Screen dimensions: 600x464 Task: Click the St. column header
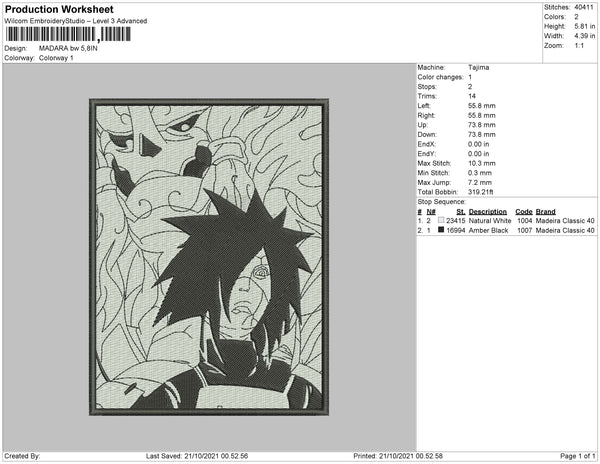click(x=461, y=212)
